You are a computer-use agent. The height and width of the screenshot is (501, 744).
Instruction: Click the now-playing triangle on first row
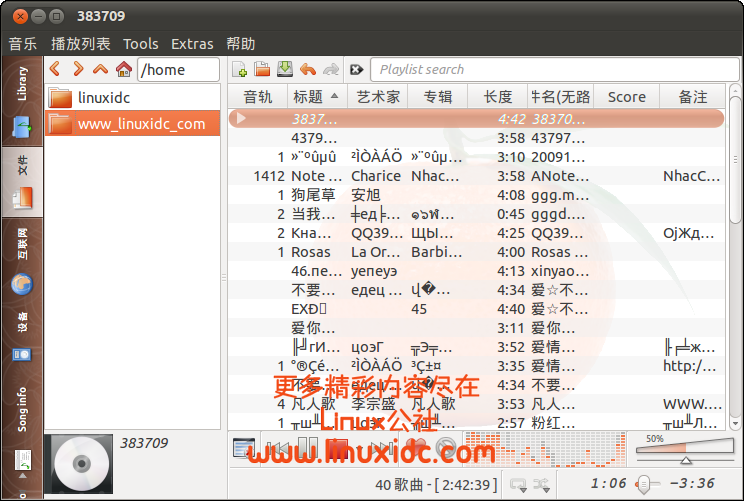point(241,118)
